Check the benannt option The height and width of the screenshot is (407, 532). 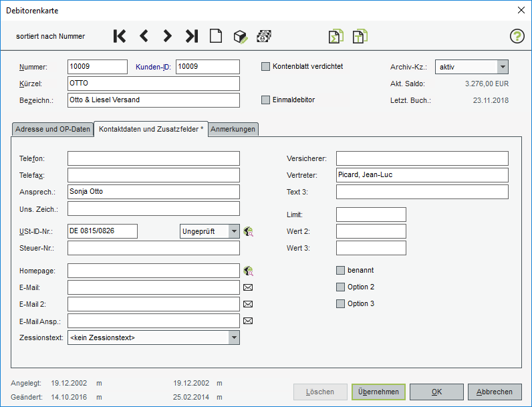click(340, 270)
